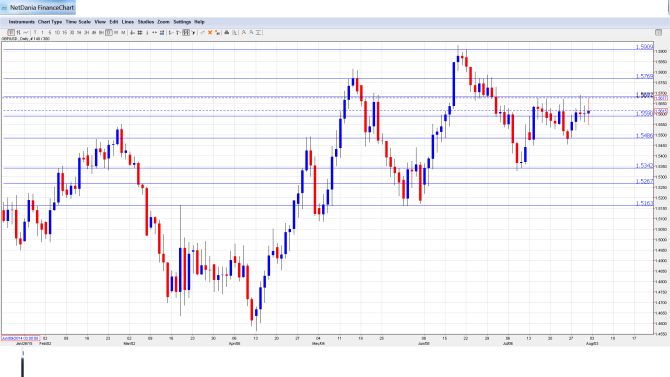
Task: Switch to 30-minute time scale
Action: [72, 32]
